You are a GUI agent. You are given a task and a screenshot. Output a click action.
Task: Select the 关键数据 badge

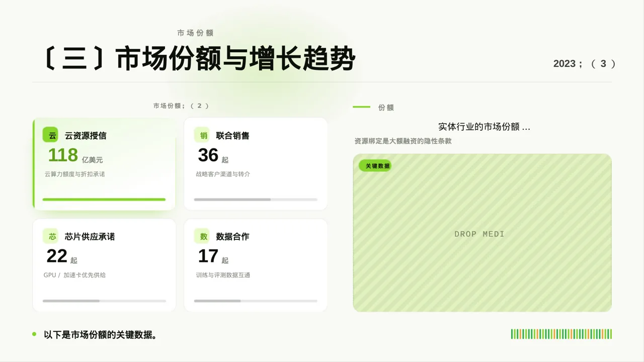pos(375,166)
